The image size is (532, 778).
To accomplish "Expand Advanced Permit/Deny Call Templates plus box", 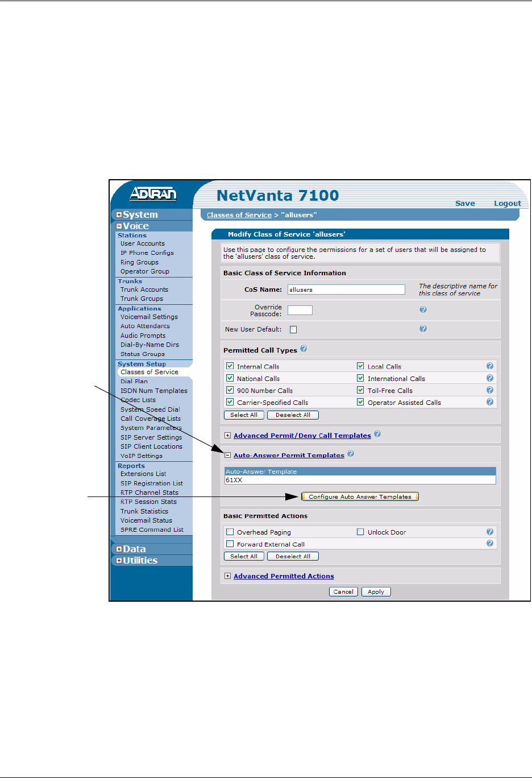I will (x=227, y=436).
